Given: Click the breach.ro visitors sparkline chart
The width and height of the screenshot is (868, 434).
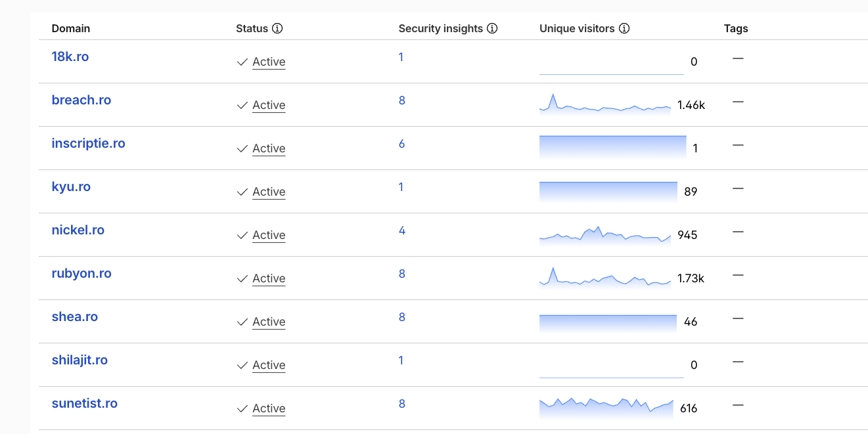Looking at the screenshot, I should click(x=605, y=104).
